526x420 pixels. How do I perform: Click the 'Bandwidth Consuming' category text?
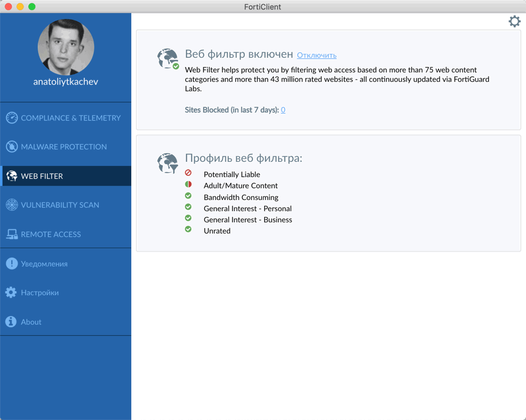pyautogui.click(x=241, y=197)
